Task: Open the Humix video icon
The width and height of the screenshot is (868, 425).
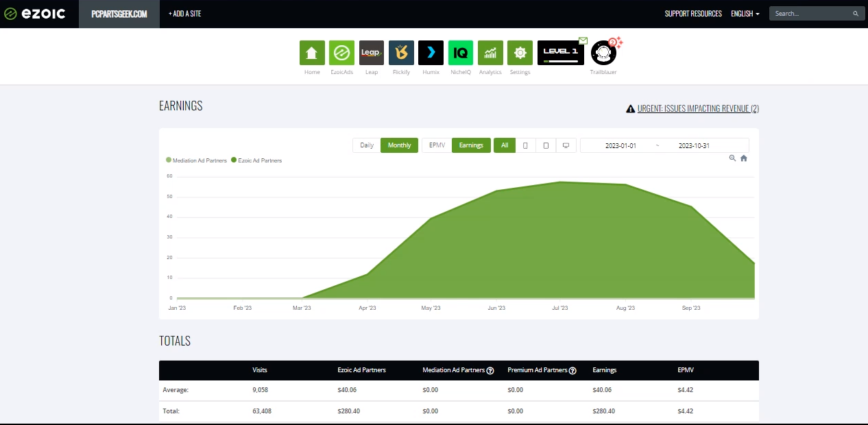Action: [x=431, y=53]
